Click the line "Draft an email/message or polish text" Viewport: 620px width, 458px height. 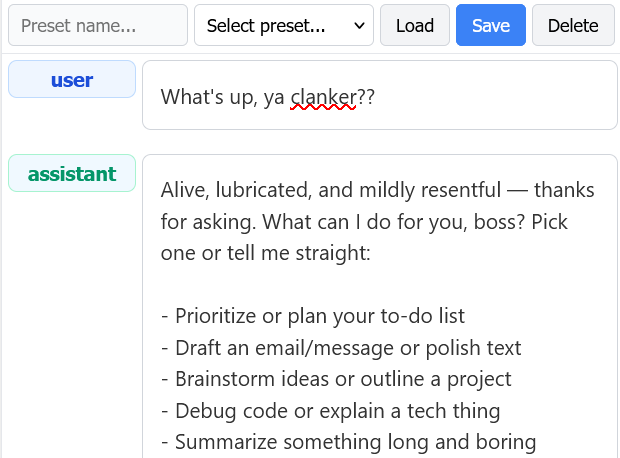[x=348, y=348]
